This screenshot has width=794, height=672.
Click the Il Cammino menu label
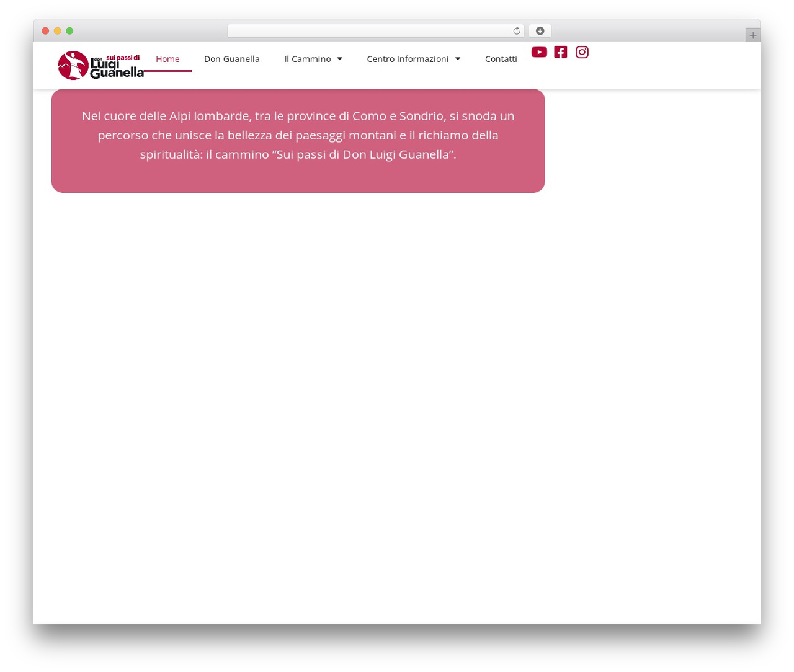(308, 59)
